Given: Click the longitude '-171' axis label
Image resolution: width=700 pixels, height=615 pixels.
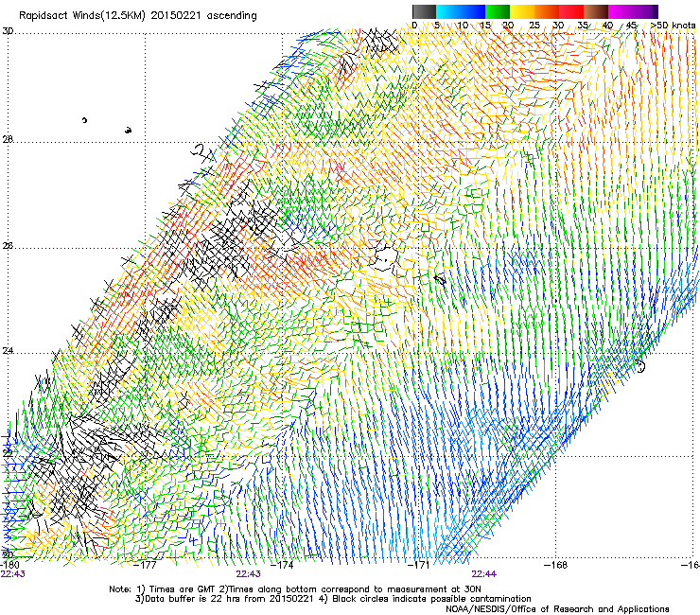Looking at the screenshot, I should coord(419,565).
